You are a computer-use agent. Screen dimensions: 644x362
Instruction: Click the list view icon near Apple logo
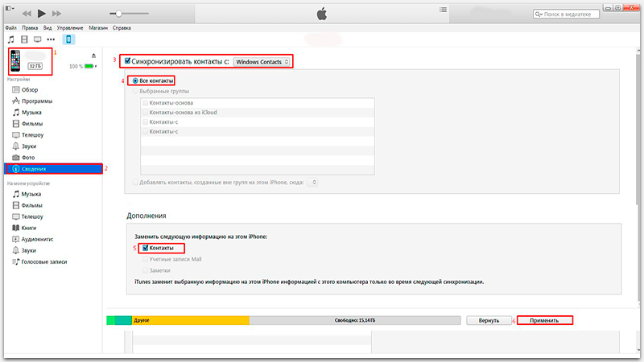click(444, 10)
